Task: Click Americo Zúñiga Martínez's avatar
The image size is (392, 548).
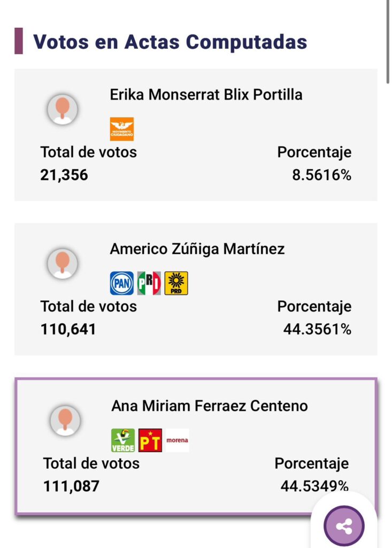Action: tap(63, 263)
